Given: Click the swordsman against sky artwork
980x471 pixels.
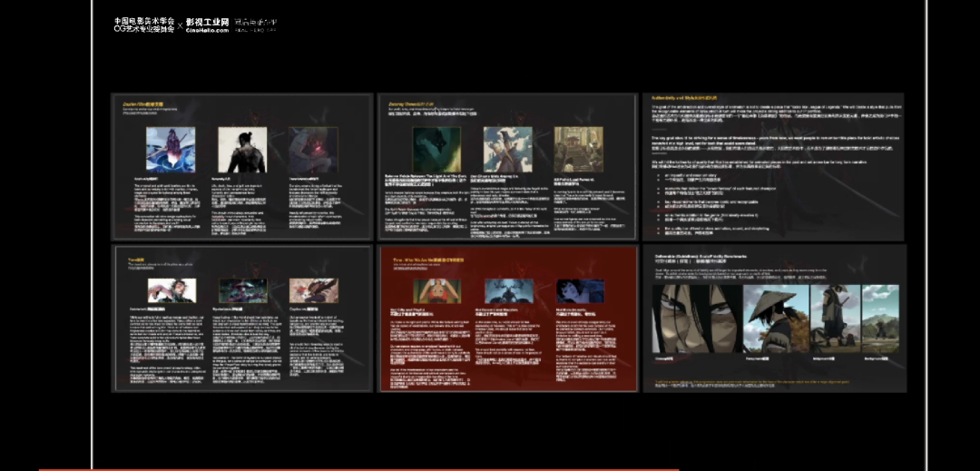Looking at the screenshot, I should [507, 149].
